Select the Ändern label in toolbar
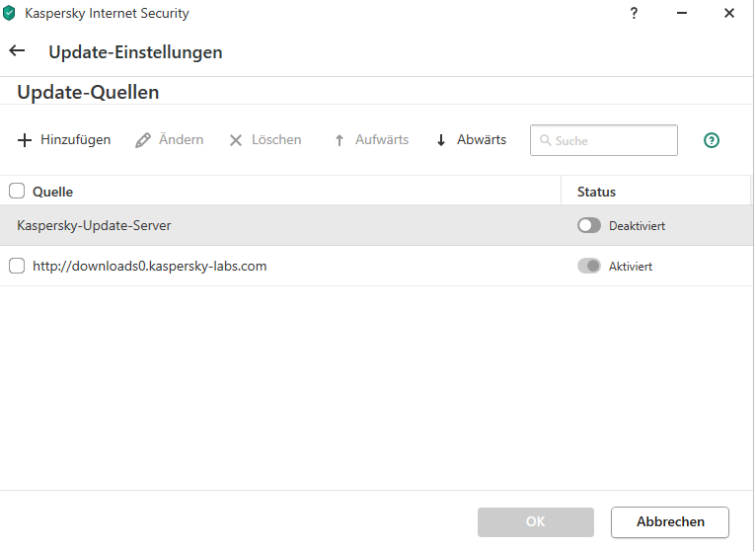The image size is (756, 551). tap(182, 140)
